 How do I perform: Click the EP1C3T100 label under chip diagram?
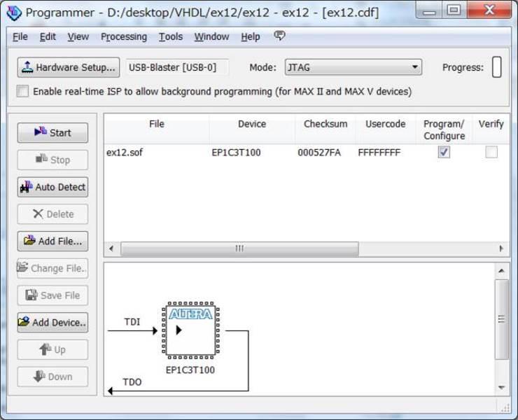click(190, 370)
